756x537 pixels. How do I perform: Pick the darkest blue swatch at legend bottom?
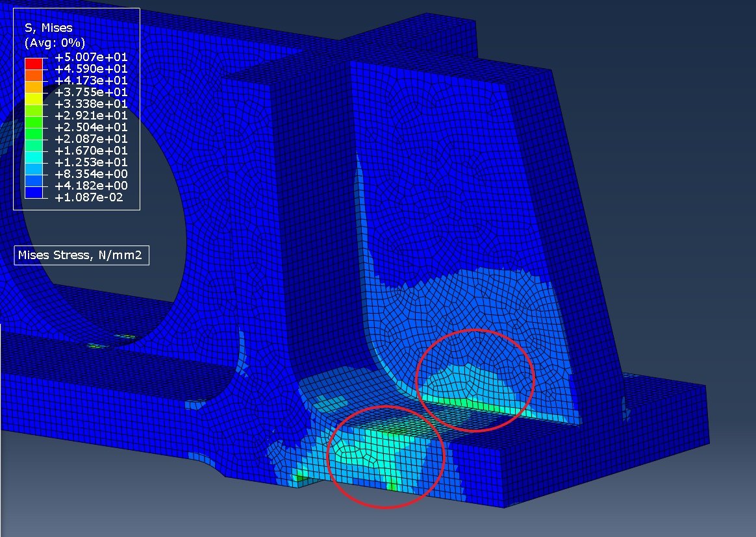[34, 192]
